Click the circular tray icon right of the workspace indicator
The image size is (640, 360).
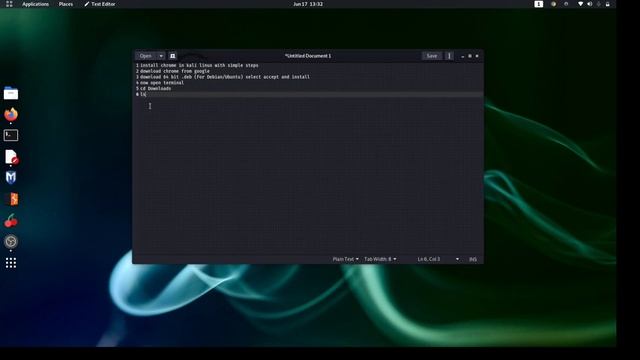[x=553, y=4]
